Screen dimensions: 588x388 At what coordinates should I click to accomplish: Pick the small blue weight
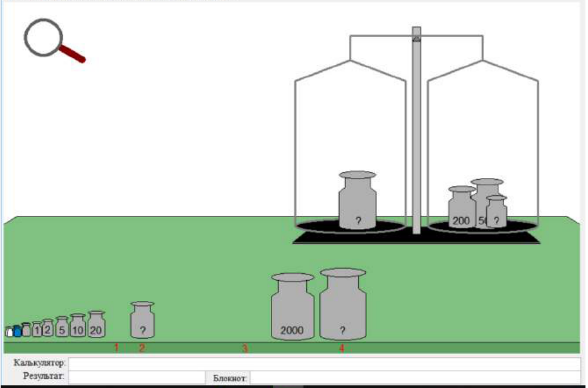coord(17,331)
